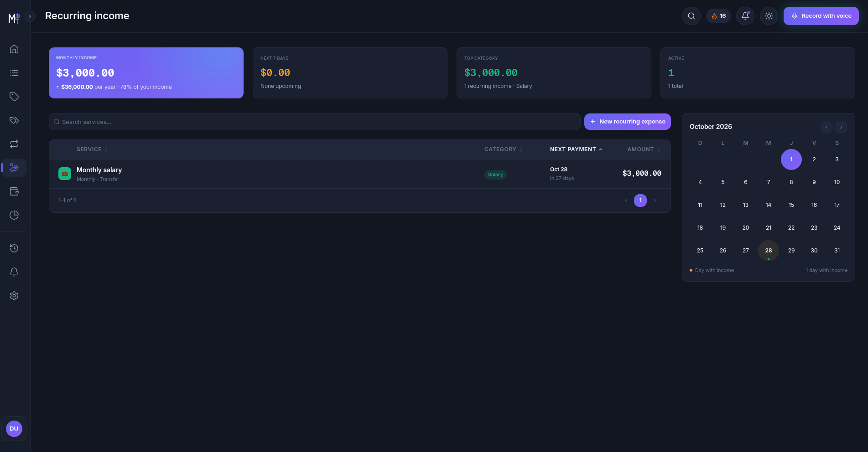
Task: Open the streak flame counter showing 16
Action: tap(718, 16)
